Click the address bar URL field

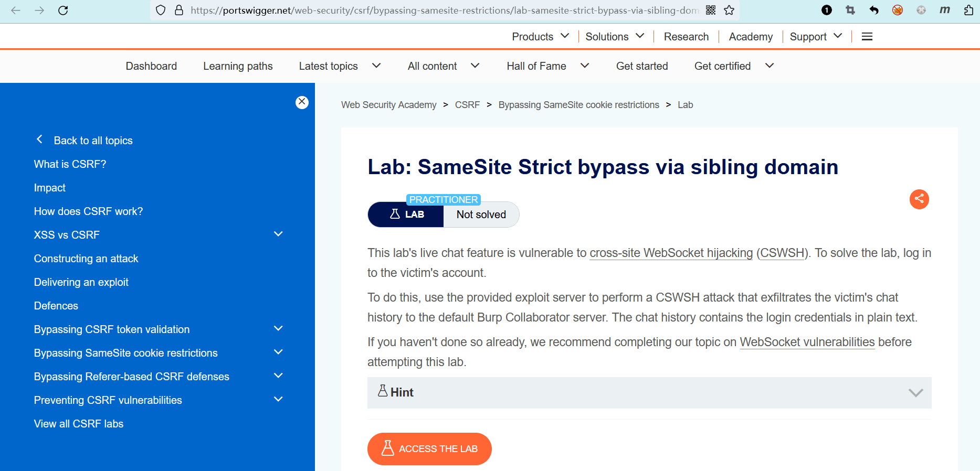coord(444,10)
